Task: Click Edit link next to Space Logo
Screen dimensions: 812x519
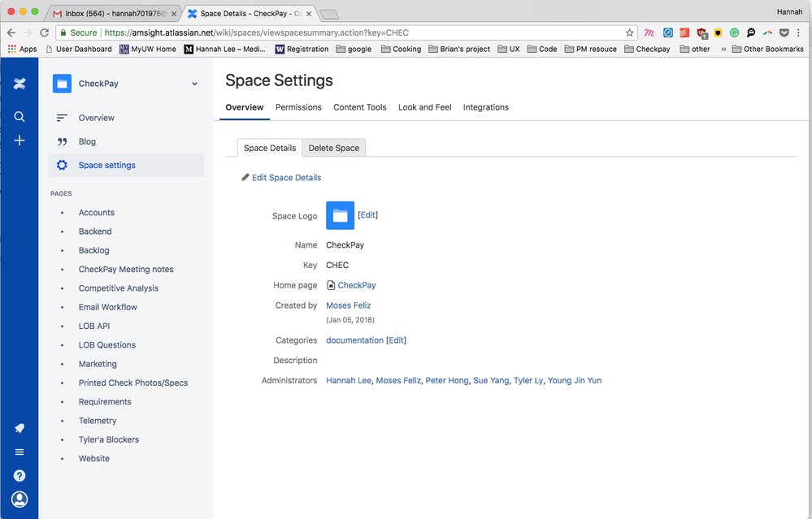Action: click(x=367, y=214)
